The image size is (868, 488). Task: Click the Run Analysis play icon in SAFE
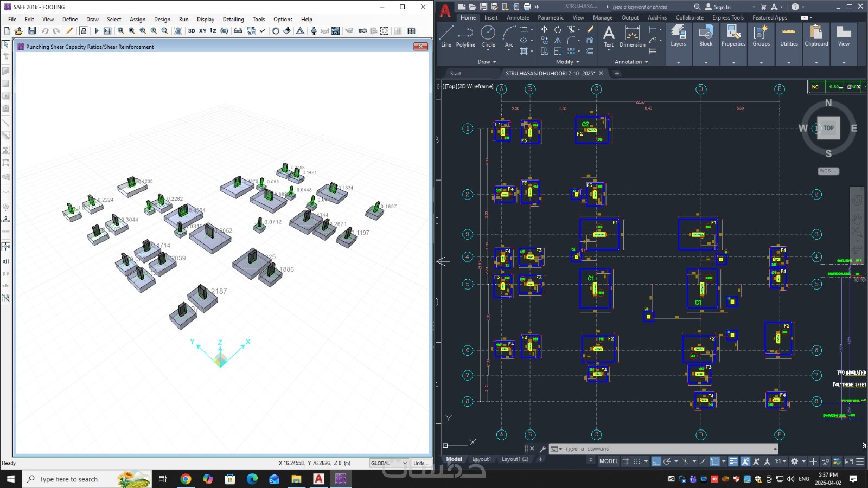tap(97, 31)
